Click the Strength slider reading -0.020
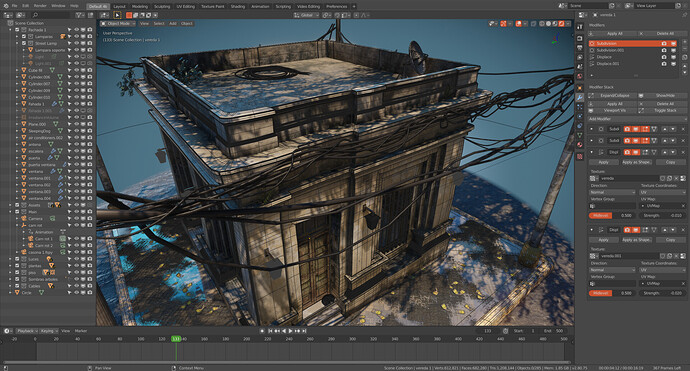 pyautogui.click(x=662, y=293)
